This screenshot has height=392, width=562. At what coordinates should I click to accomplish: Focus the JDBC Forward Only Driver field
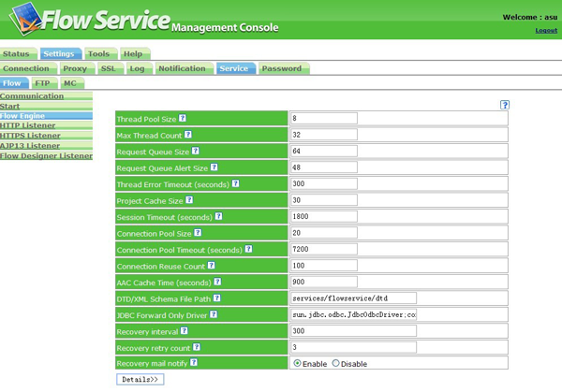point(354,314)
